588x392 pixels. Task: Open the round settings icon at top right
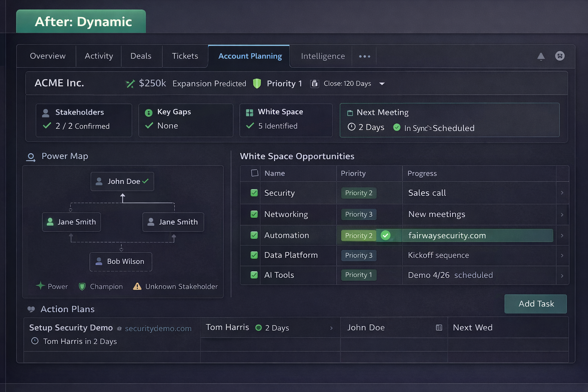560,56
